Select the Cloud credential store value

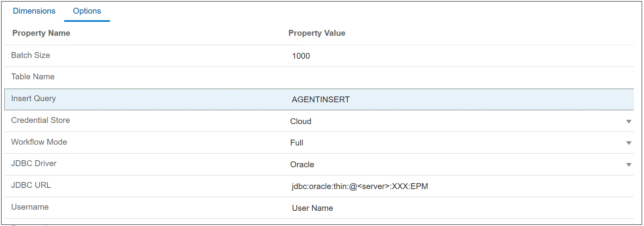(301, 121)
